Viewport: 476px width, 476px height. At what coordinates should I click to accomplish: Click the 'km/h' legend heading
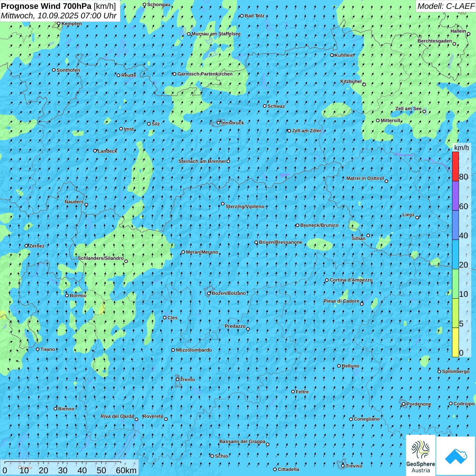tap(461, 147)
